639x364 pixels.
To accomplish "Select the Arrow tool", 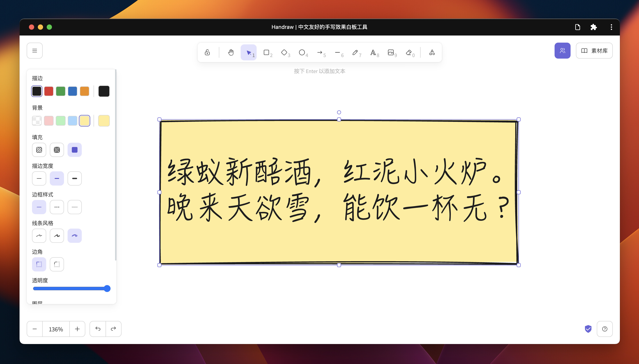I will coord(320,52).
